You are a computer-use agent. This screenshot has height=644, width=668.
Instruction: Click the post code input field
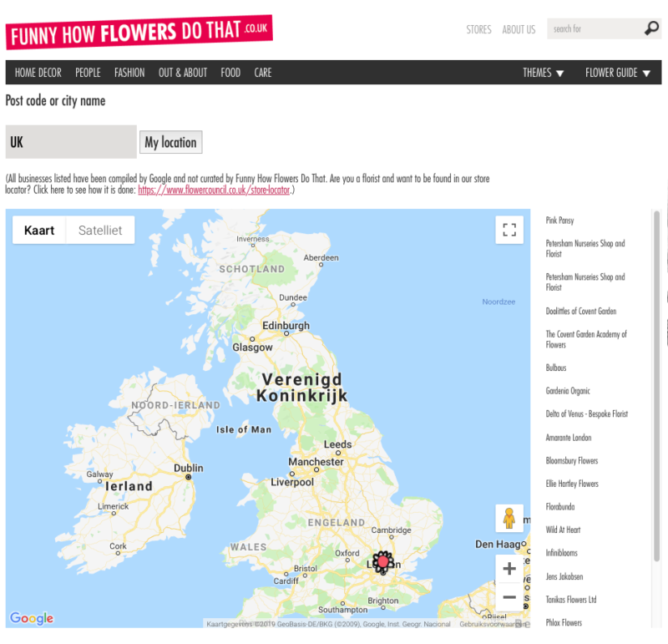click(x=71, y=142)
